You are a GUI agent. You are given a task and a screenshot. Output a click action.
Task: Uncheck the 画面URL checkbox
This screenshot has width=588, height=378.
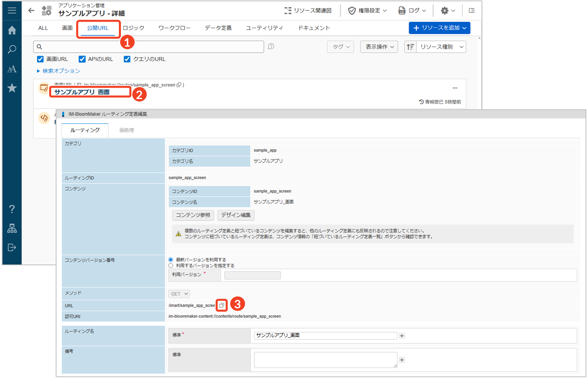click(40, 59)
